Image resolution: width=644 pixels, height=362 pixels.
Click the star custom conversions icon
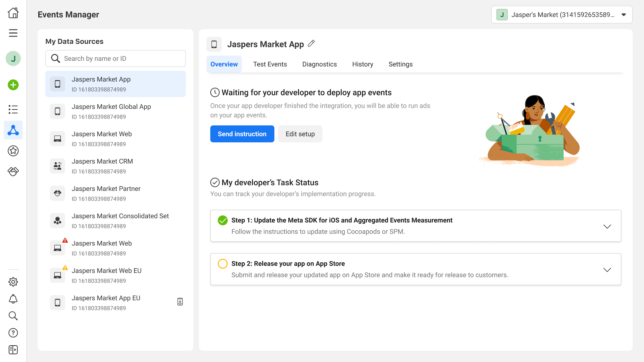(x=13, y=151)
